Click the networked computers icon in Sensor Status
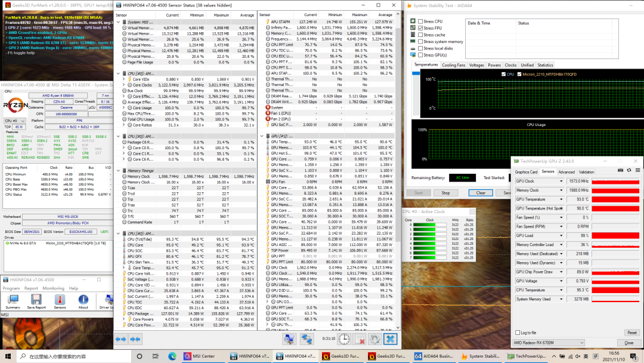This screenshot has width=644, height=363. (x=306, y=339)
